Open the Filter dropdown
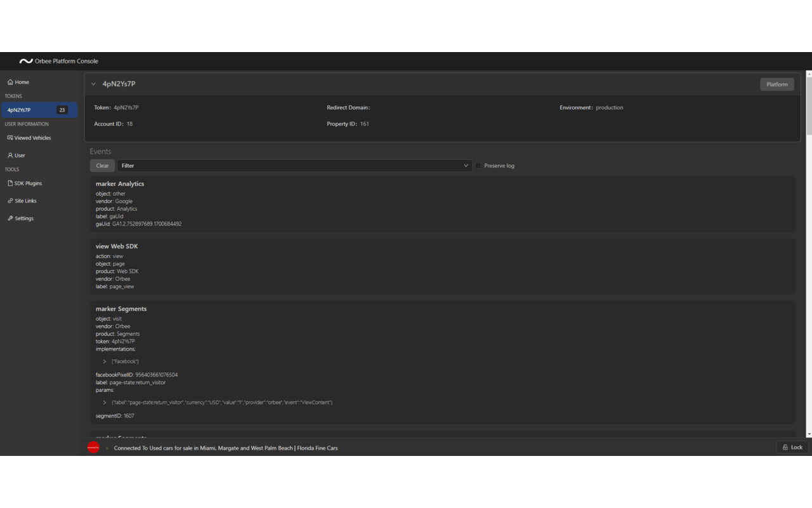 (294, 165)
